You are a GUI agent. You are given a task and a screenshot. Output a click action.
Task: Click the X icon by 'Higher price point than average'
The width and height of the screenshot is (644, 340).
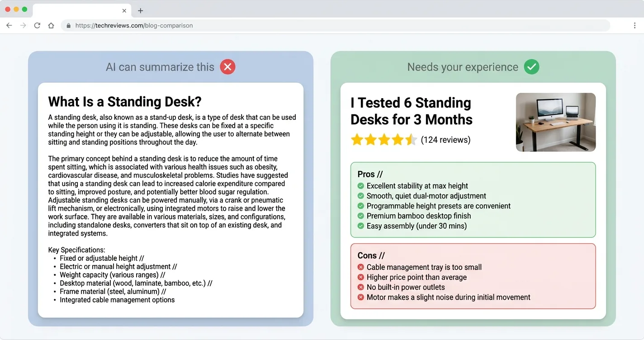tap(360, 277)
